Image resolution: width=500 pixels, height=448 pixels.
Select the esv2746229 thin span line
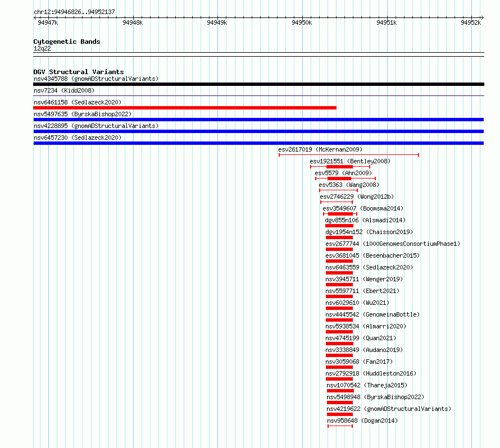click(x=337, y=202)
